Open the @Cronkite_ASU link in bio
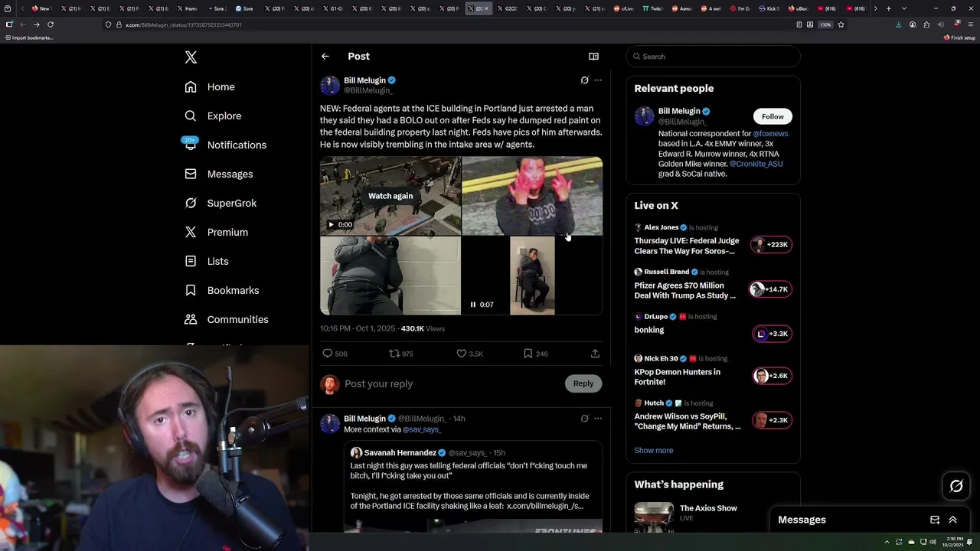The image size is (980, 551). click(x=756, y=164)
